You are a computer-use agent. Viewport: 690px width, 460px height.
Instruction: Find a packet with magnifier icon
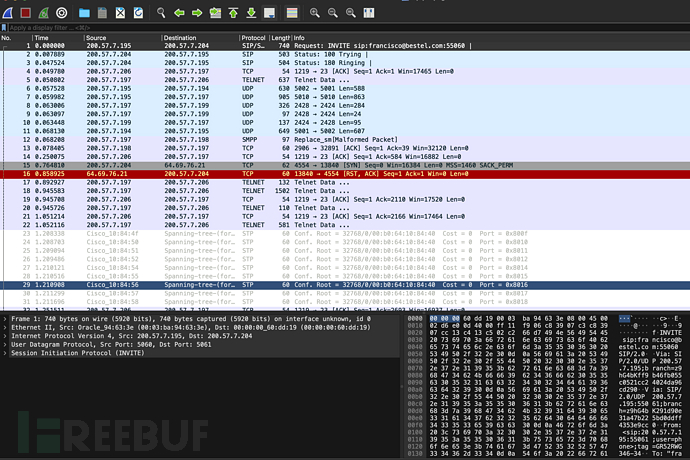(161, 13)
